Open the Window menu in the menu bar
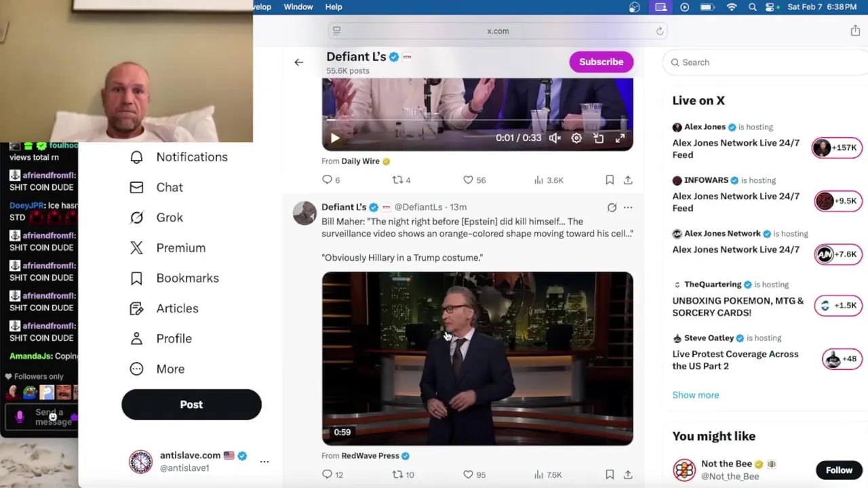Viewport: 868px width, 488px height. coord(298,7)
